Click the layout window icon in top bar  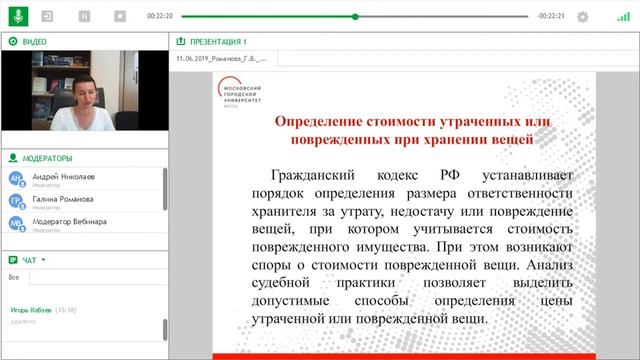pyautogui.click(x=47, y=16)
